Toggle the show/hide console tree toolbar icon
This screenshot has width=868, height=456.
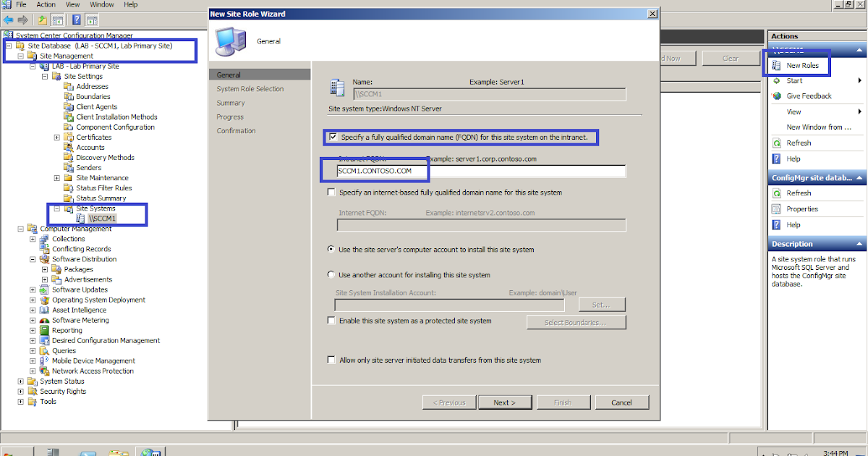[x=57, y=20]
